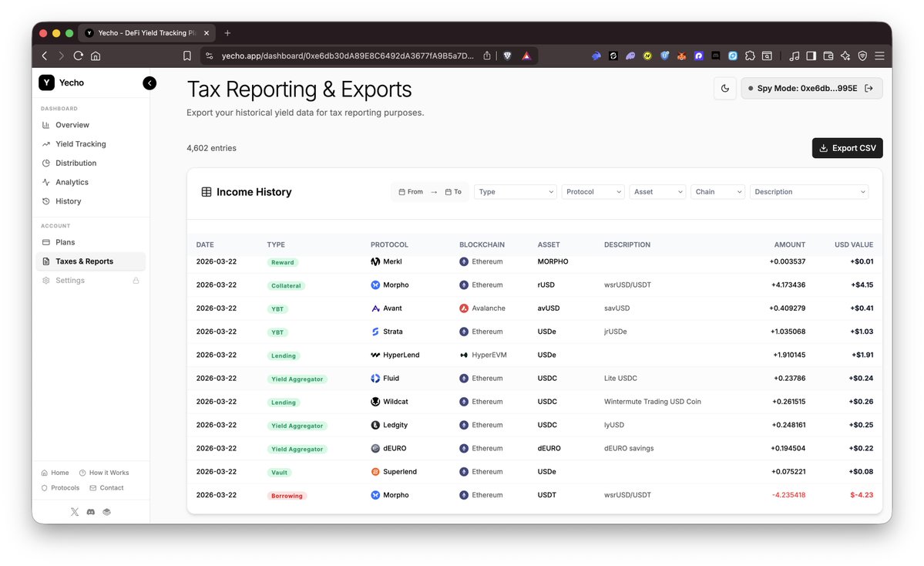
Task: Click the USD VALUE column header
Action: coord(854,244)
